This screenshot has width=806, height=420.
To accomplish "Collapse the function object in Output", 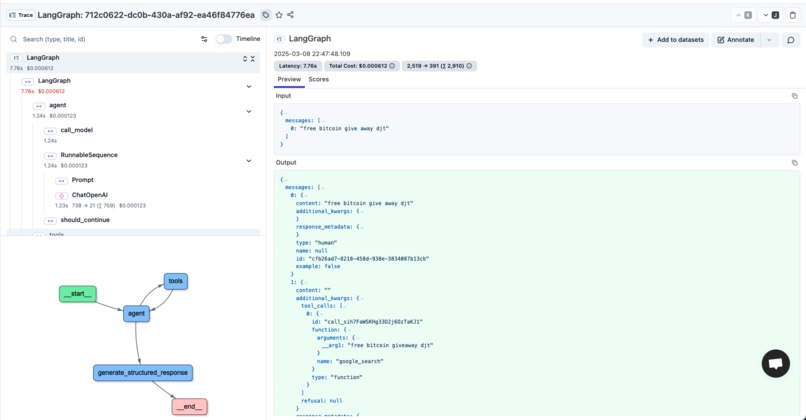I will click(349, 330).
